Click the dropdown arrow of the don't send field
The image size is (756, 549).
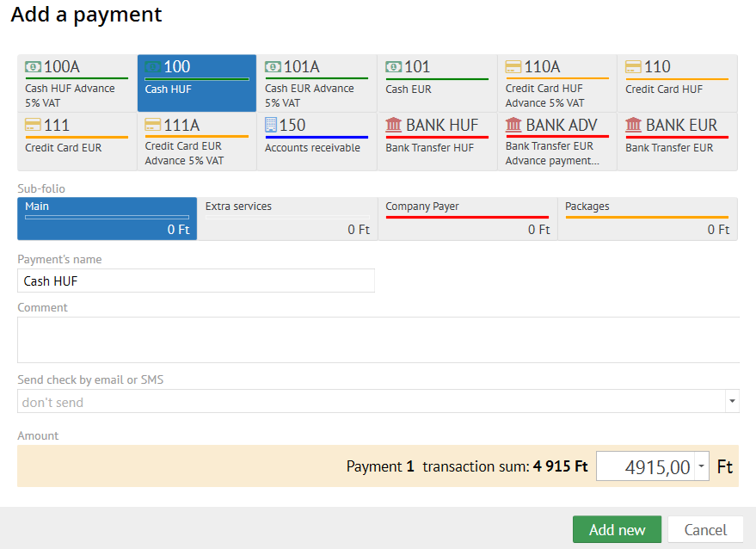732,402
